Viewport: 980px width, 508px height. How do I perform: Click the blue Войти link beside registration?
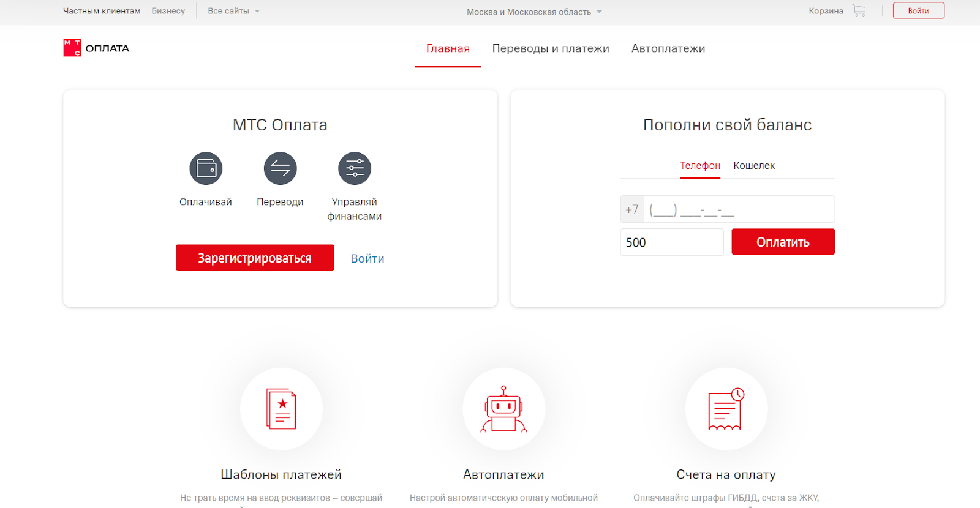point(367,258)
